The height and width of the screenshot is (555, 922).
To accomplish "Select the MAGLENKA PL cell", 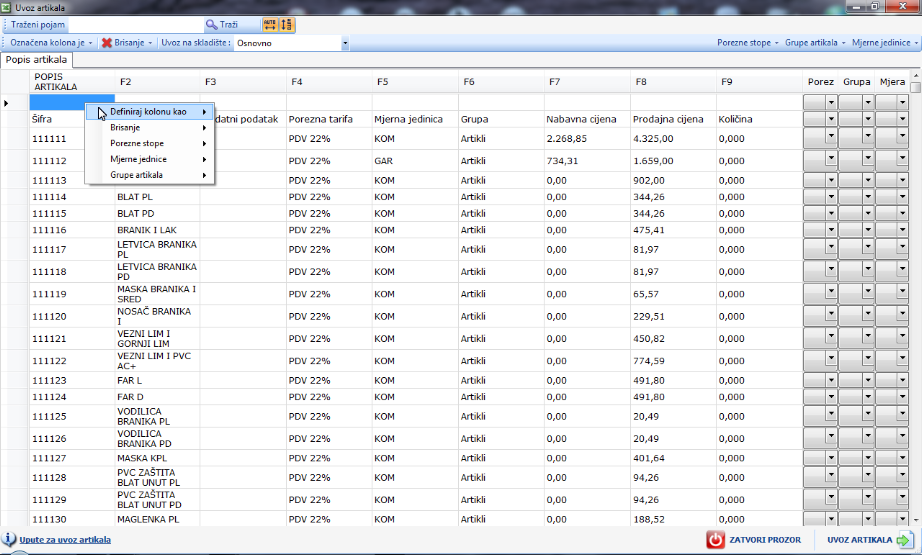I will [x=157, y=519].
